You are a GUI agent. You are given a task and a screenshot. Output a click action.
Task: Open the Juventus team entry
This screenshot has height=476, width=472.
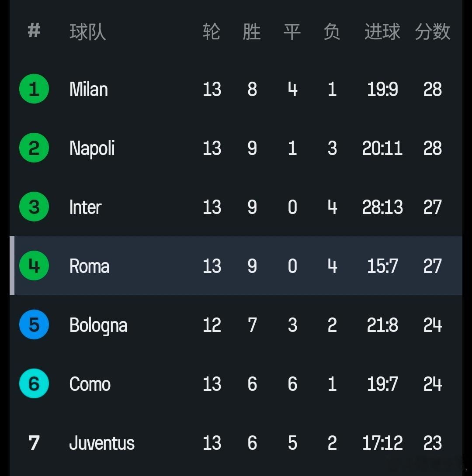click(102, 443)
